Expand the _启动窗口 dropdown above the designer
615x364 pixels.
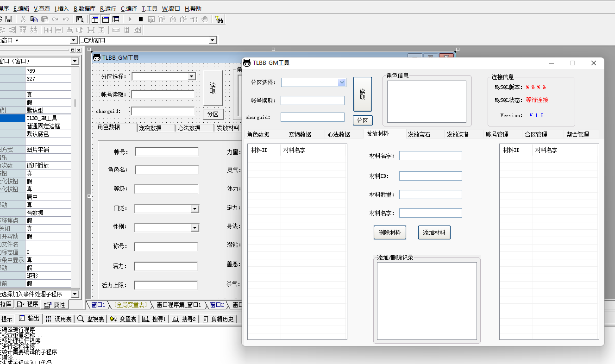pyautogui.click(x=213, y=40)
